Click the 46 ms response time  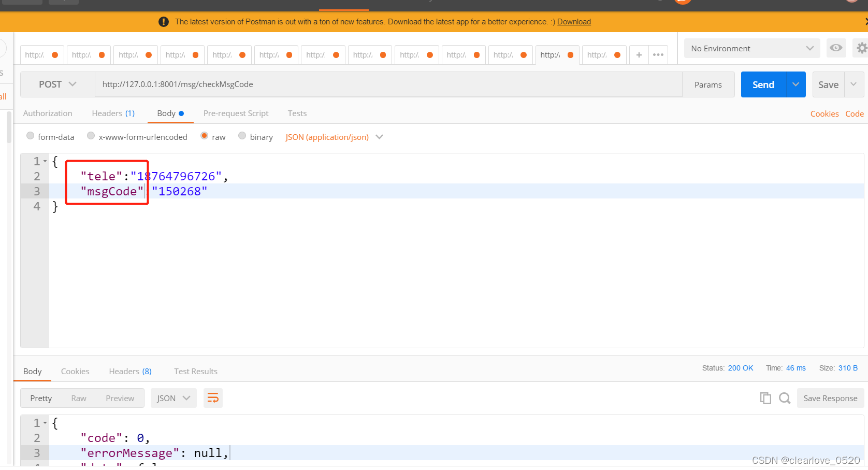tap(796, 368)
